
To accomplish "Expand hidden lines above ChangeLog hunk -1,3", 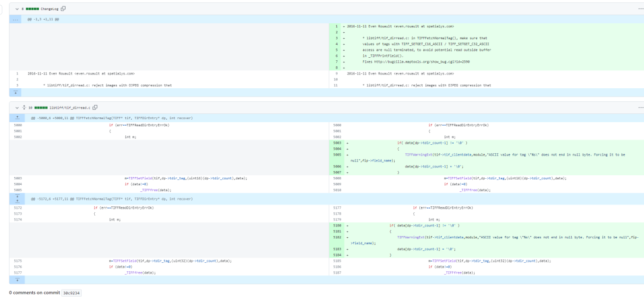I will click(15, 19).
